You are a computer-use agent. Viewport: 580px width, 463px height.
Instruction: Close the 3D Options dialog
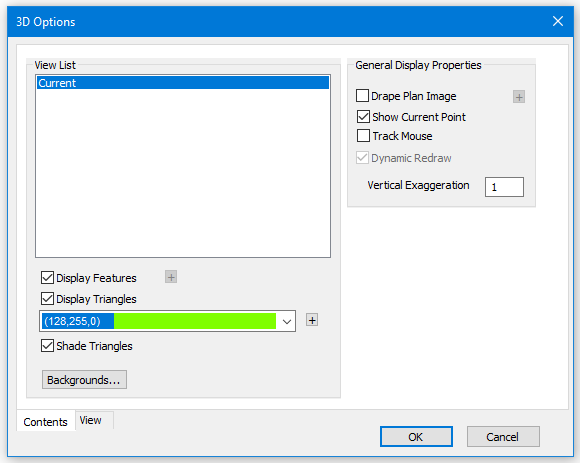(558, 21)
